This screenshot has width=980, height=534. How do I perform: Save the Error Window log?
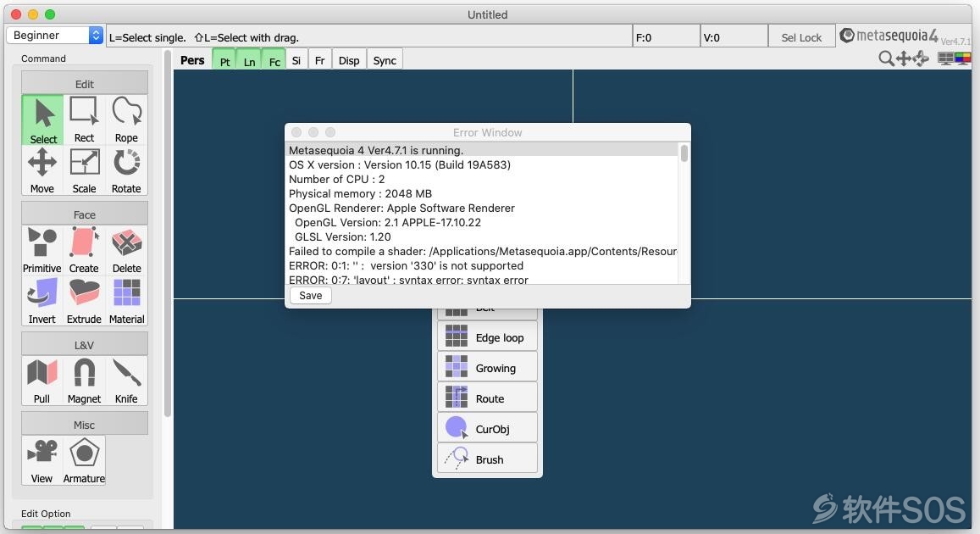(311, 296)
